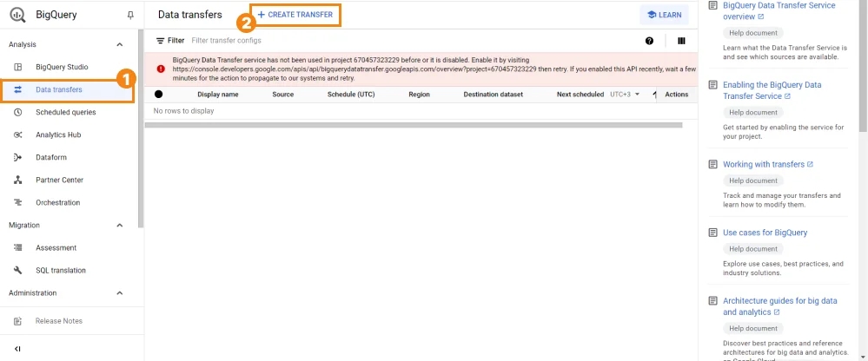The image size is (868, 361).
Task: Click the horizontal table scrollbar
Action: 414,126
